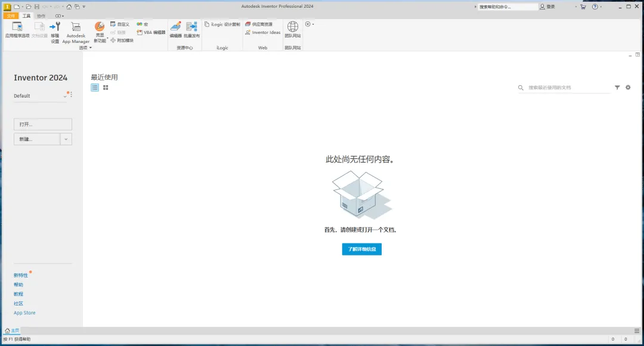
Task: Click the Open folder icon in quick access toolbar
Action: click(x=29, y=7)
